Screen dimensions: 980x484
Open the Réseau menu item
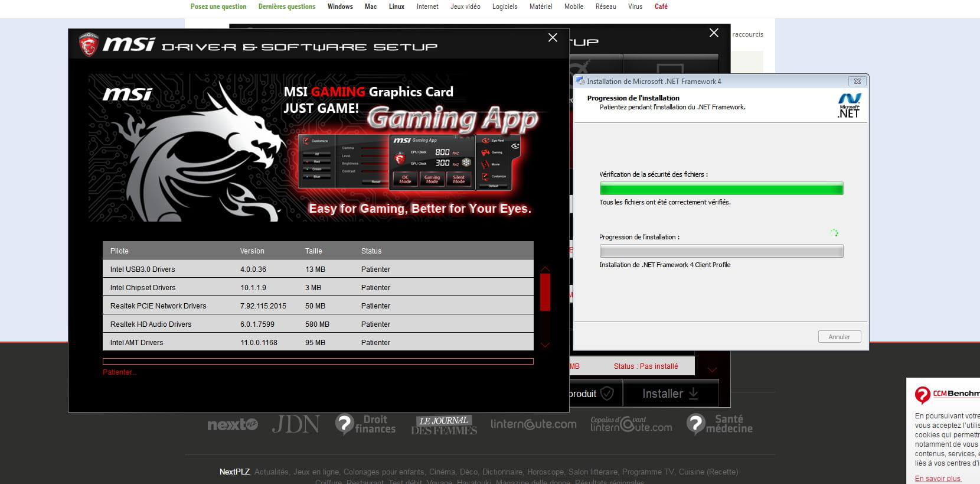pyautogui.click(x=606, y=7)
